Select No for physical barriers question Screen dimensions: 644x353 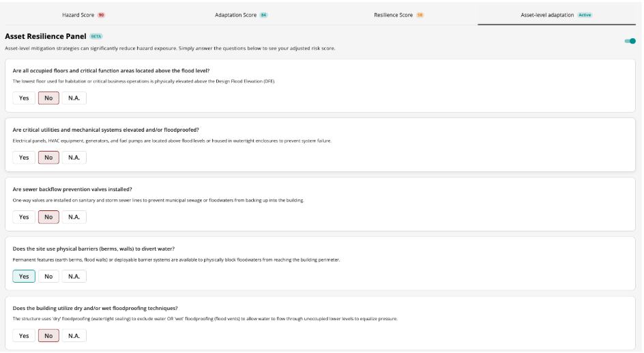point(48,277)
